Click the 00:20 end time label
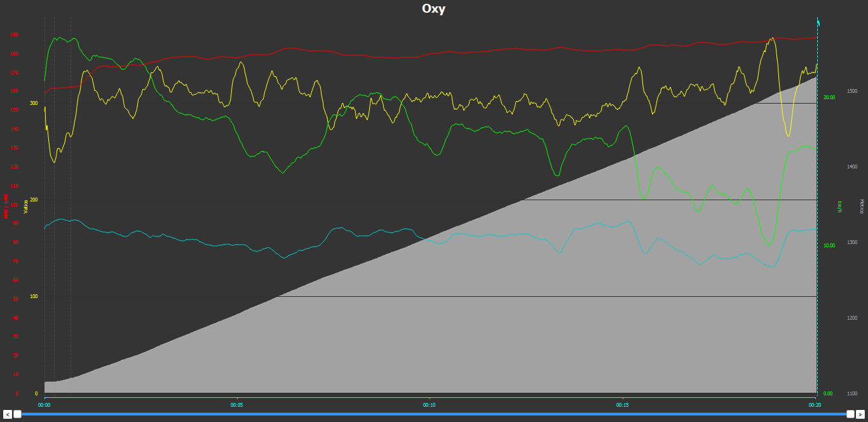 coord(815,404)
